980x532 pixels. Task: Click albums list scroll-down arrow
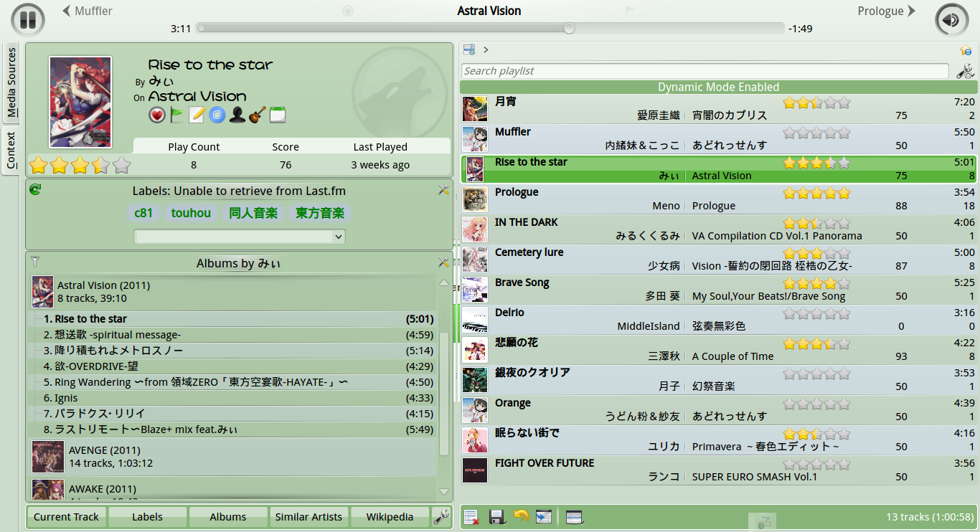[443, 491]
